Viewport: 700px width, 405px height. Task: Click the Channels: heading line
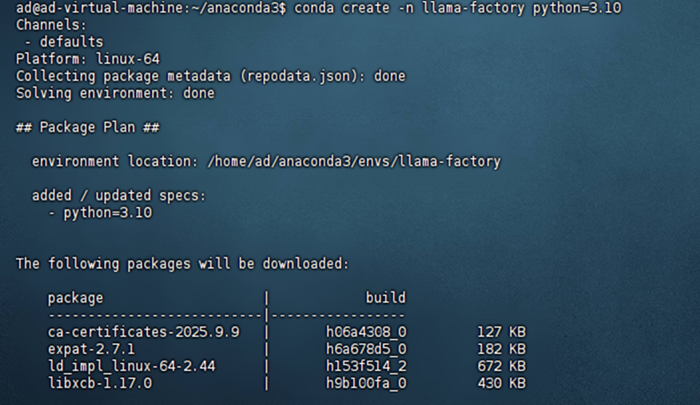coord(50,25)
